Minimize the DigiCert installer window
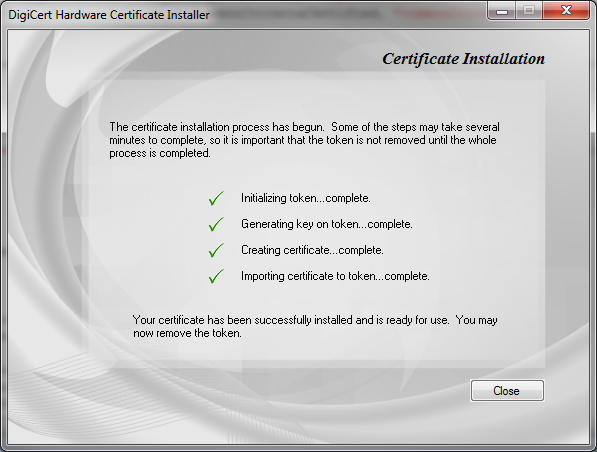Screen dimensions: 597x452 coord(502,11)
